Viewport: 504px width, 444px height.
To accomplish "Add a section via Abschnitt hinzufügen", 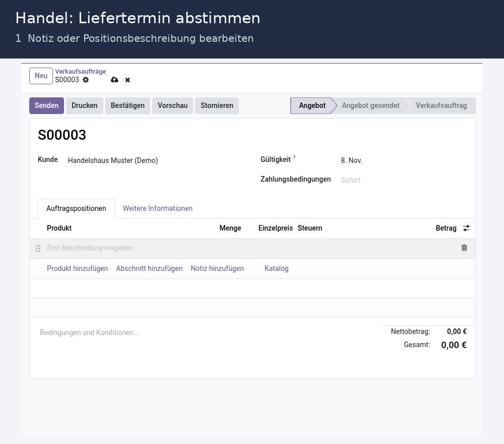I will pyautogui.click(x=149, y=268).
